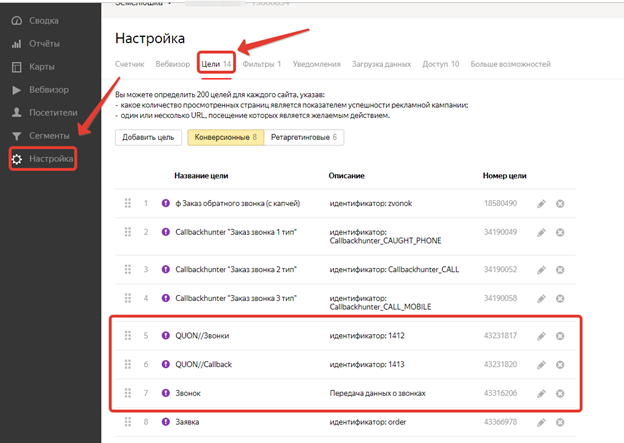The image size is (624, 443).
Task: Click the Добавить цель button
Action: coord(148,137)
